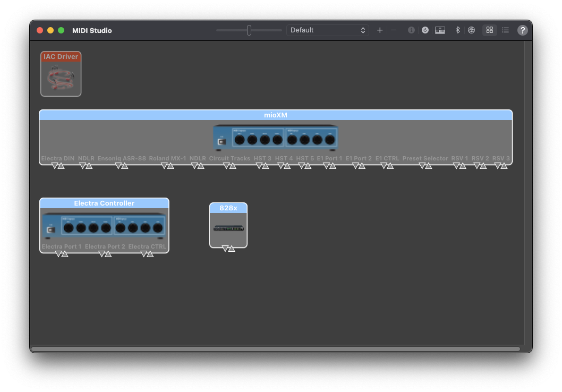Viewport: 562px width, 392px height.
Task: Open the Default configuration dropdown
Action: click(x=328, y=30)
